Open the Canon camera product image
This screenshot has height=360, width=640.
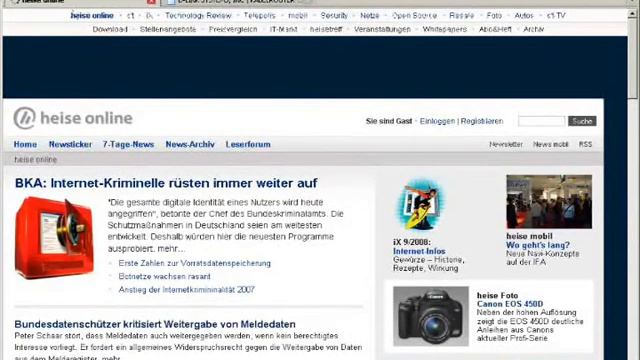pyautogui.click(x=431, y=316)
